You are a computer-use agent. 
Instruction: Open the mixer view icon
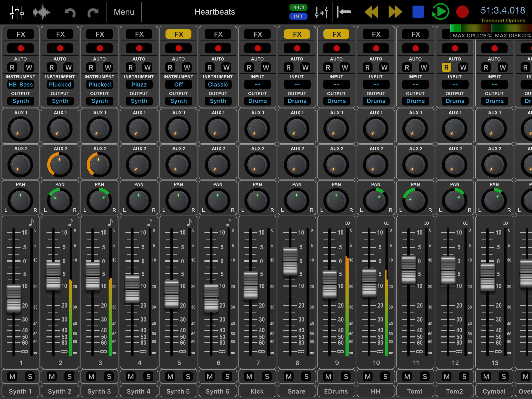pos(17,12)
